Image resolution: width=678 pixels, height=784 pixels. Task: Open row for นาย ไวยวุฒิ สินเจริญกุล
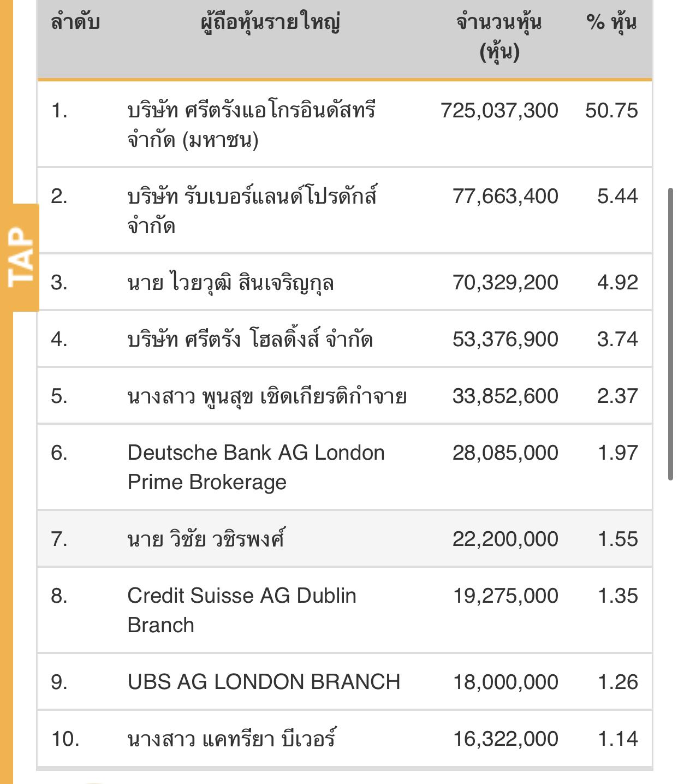344,283
